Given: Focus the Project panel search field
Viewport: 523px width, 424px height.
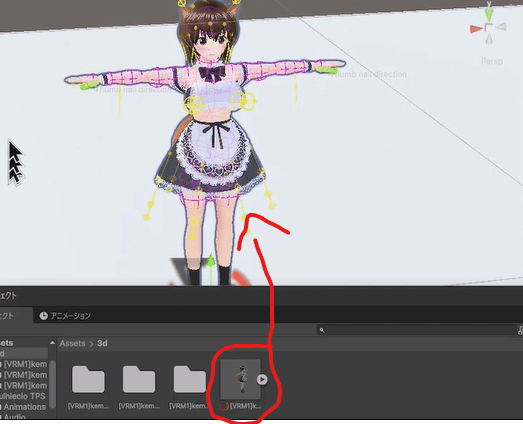Looking at the screenshot, I should pos(416,330).
